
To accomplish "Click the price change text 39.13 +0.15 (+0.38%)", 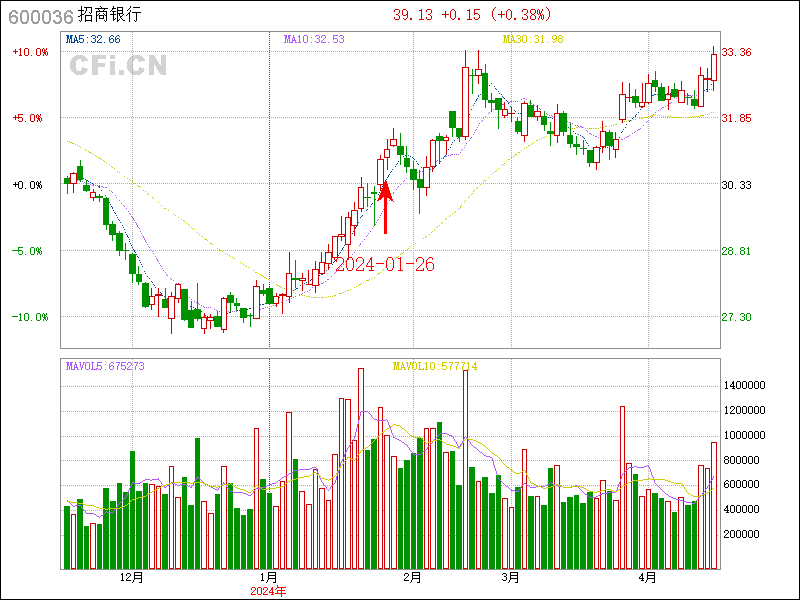I will (472, 15).
